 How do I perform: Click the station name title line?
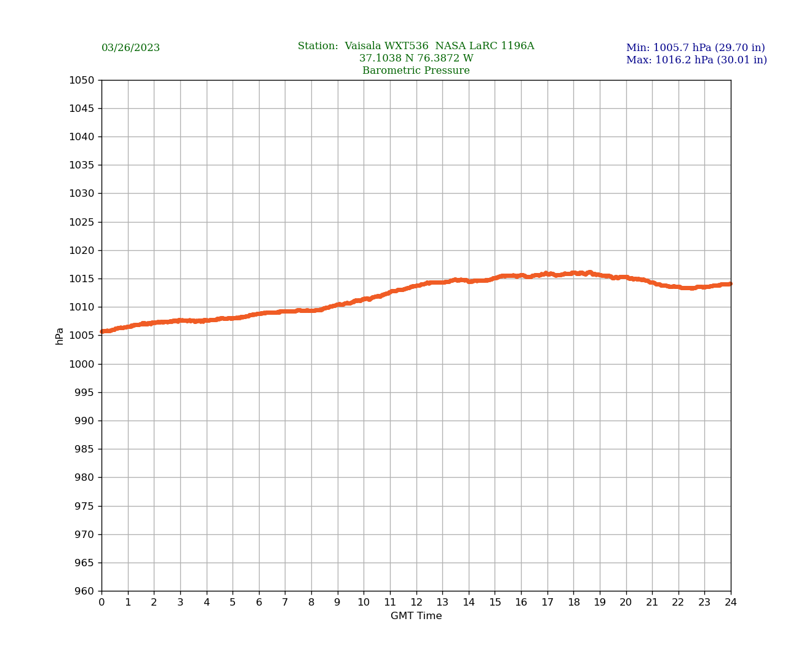416,46
